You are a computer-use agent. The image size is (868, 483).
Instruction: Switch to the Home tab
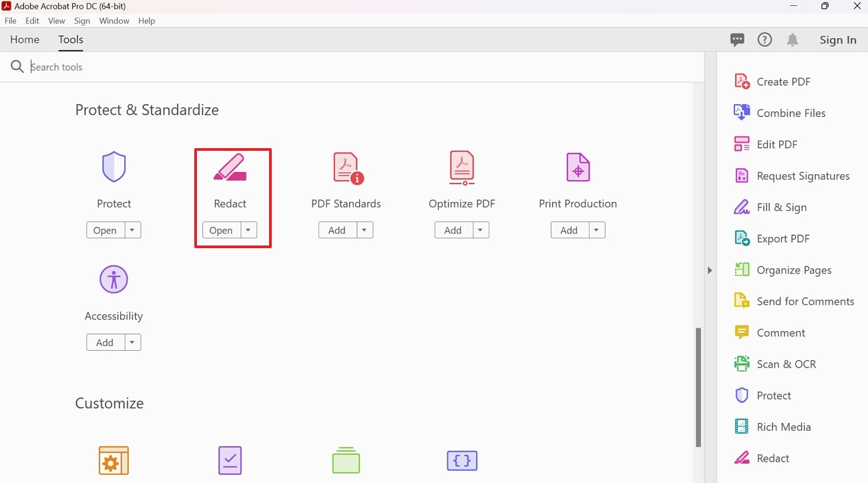point(25,39)
